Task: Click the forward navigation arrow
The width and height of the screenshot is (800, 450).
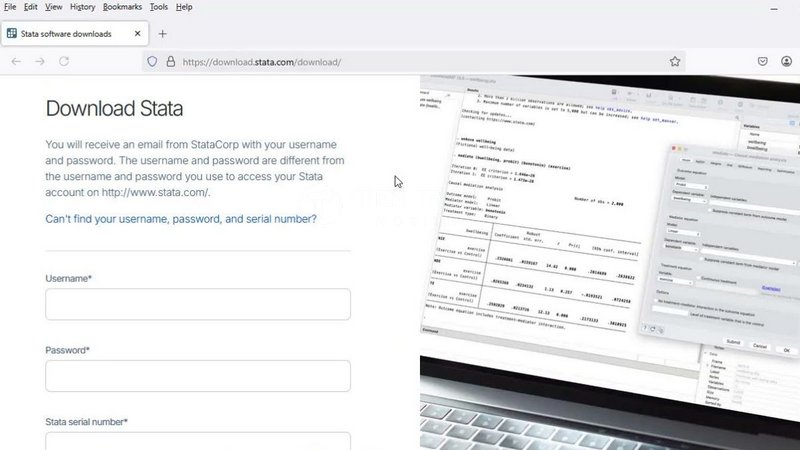Action: pos(40,62)
